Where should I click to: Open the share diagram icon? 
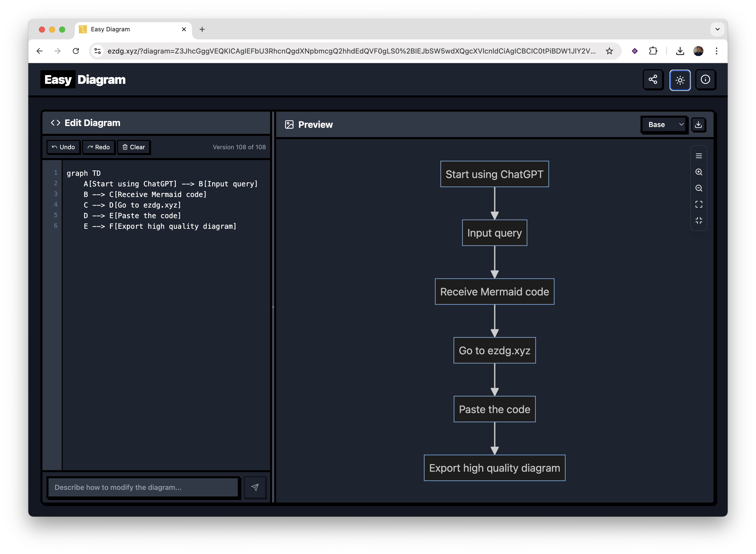(x=653, y=80)
